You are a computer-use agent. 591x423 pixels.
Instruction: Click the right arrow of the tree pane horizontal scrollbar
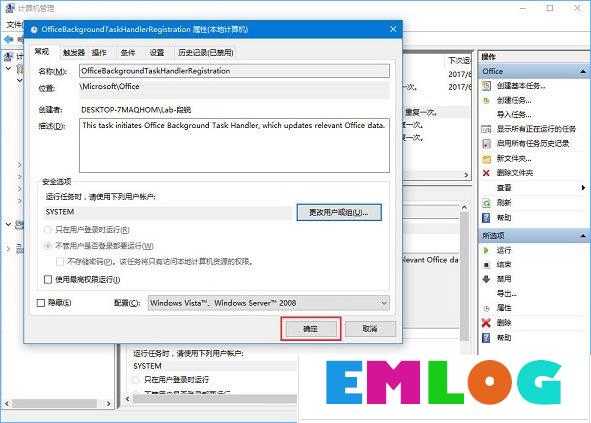point(109,404)
